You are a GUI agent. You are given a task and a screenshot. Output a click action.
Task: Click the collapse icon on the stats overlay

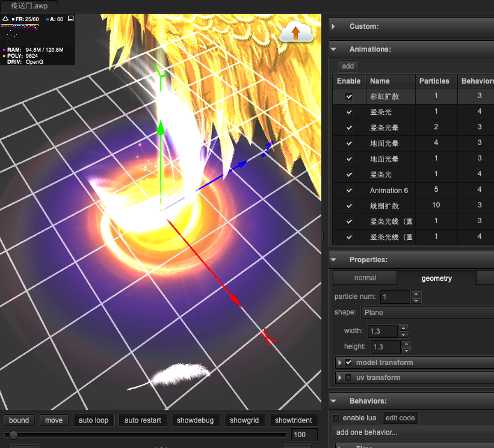[70, 19]
